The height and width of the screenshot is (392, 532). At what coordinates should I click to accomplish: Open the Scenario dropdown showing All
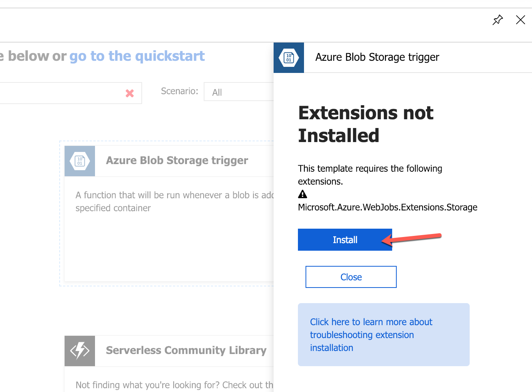click(x=239, y=92)
